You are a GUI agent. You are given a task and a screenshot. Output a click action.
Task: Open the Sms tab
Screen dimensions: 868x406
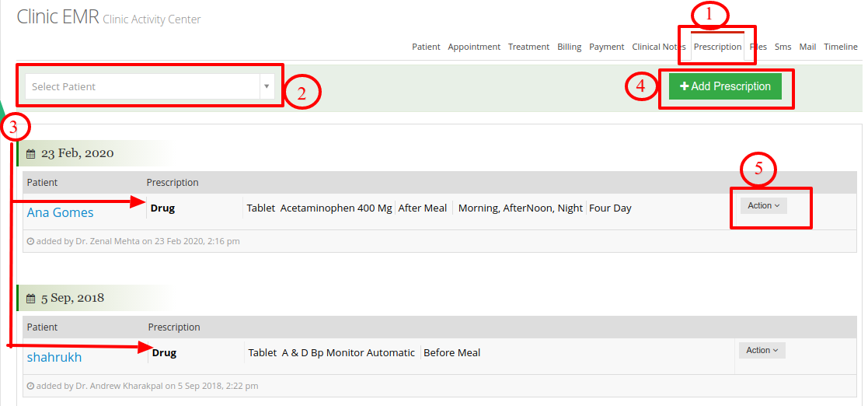pos(783,47)
